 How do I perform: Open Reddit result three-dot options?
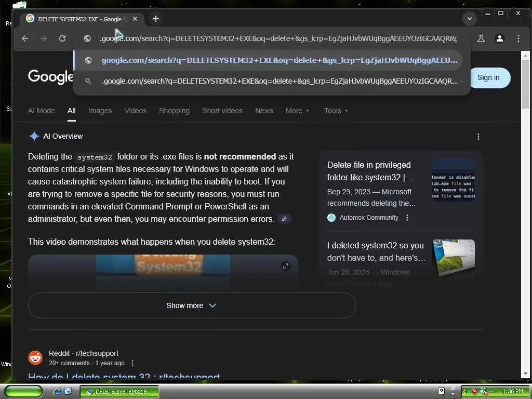[132, 363]
